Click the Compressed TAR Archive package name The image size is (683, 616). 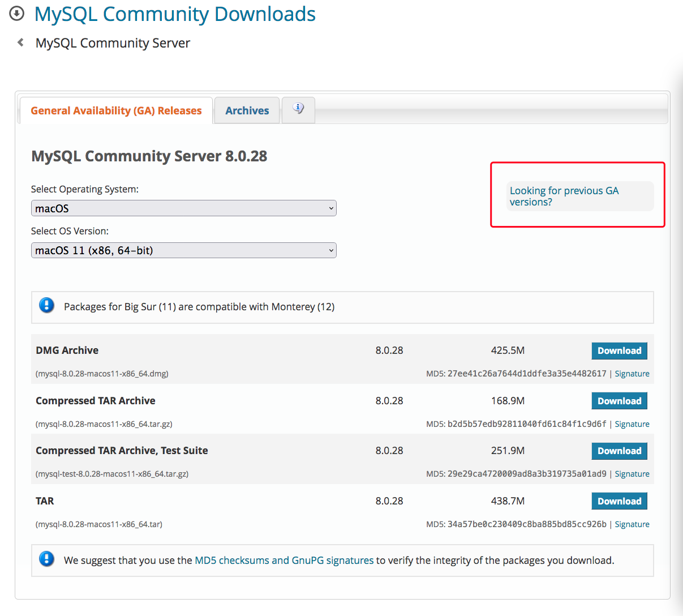[x=95, y=401]
